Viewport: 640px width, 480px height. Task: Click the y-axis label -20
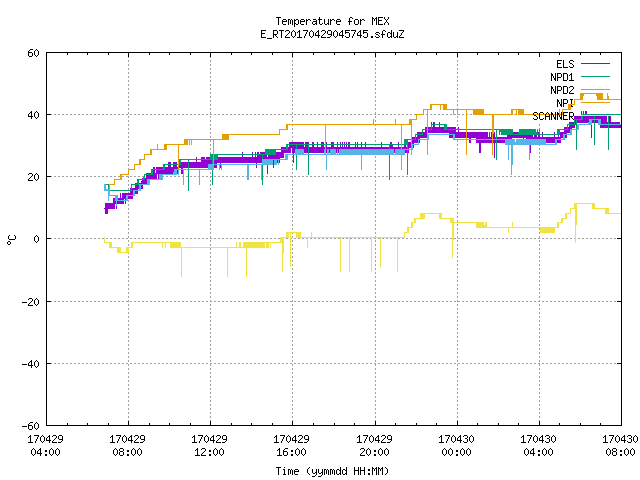31,302
